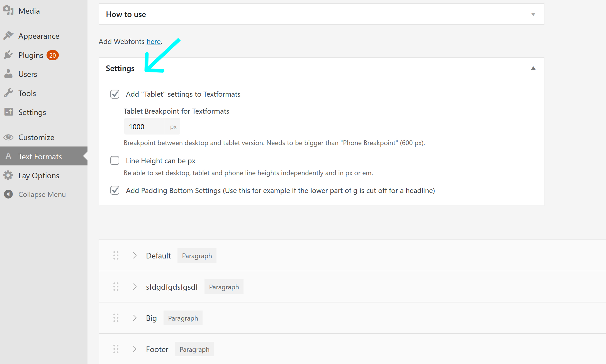Open Text Formats menu item
Screen dimensions: 606x364
coord(40,156)
